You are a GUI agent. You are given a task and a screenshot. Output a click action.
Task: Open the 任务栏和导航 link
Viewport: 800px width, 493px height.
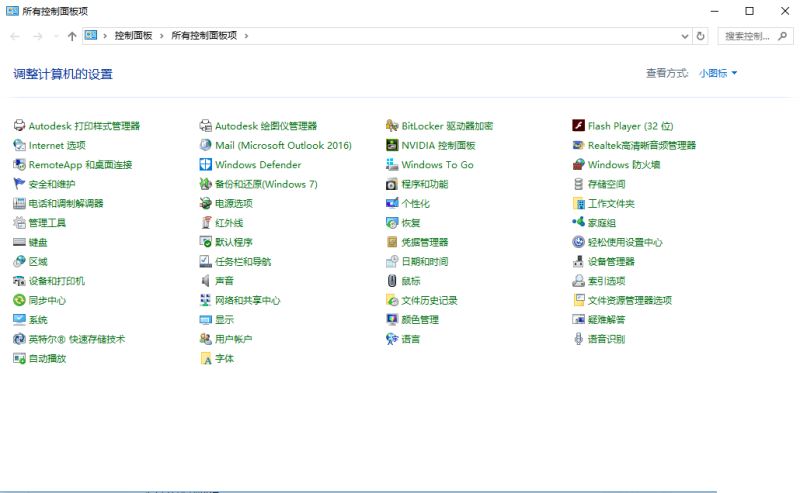point(243,261)
